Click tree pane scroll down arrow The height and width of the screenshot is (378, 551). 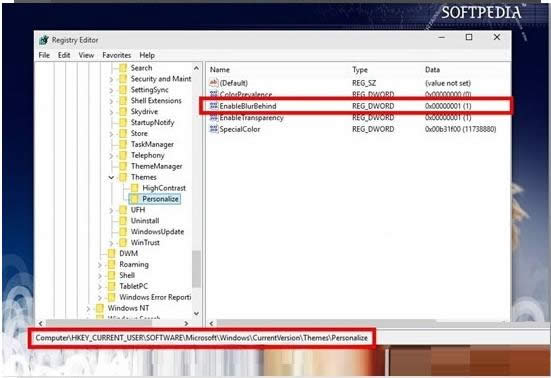[x=196, y=313]
